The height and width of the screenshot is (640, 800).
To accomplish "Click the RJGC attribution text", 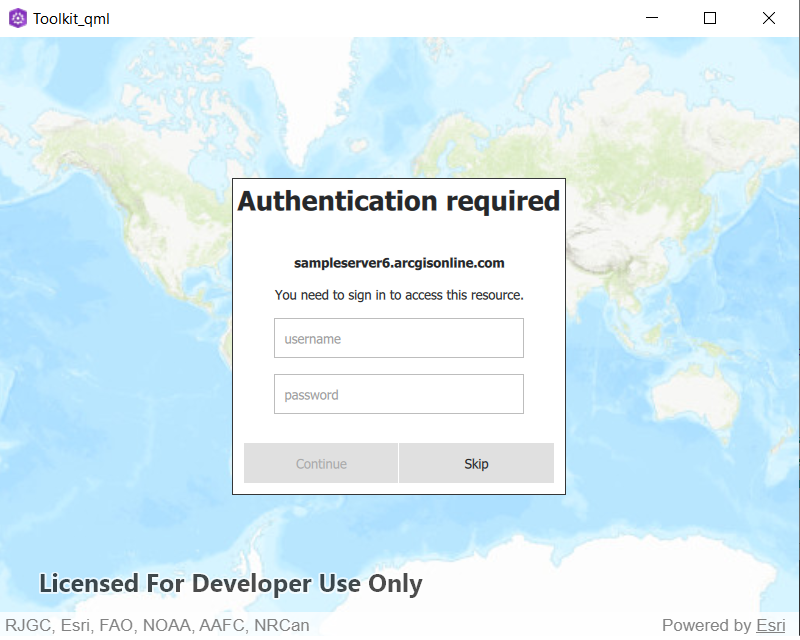I will pos(27,625).
